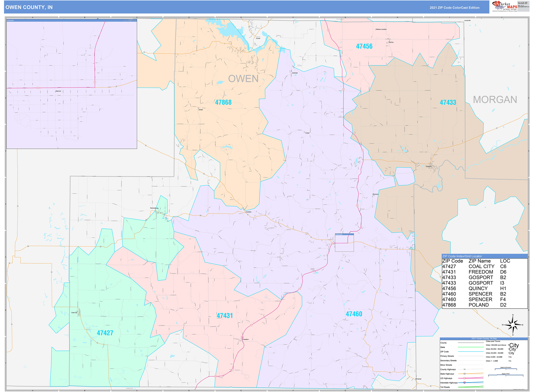
Task: Click '2021 ZIP Code ColorCast Edition' text
Action: tap(455, 8)
